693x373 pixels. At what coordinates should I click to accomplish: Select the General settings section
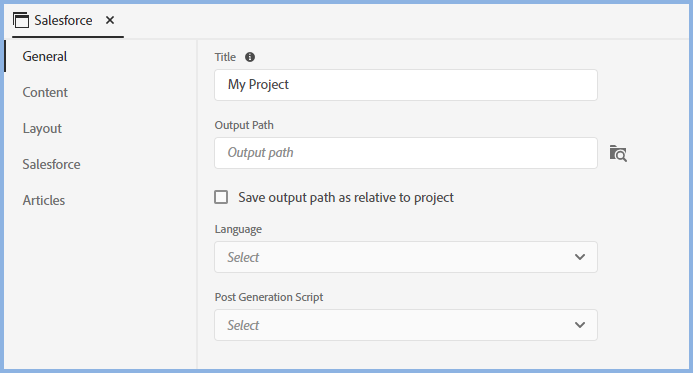(x=45, y=57)
